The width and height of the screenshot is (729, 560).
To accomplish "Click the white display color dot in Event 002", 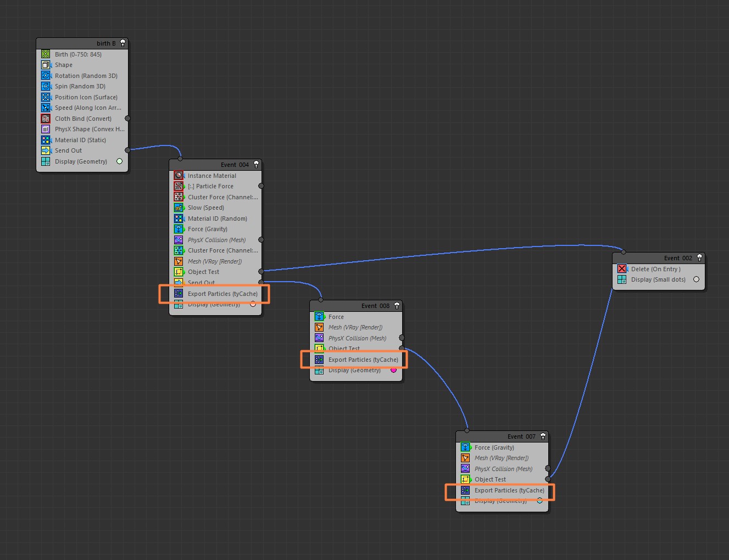I will [696, 279].
